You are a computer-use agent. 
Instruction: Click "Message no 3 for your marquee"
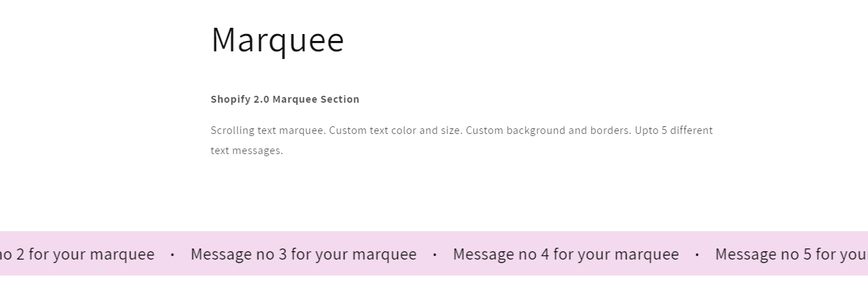304,254
